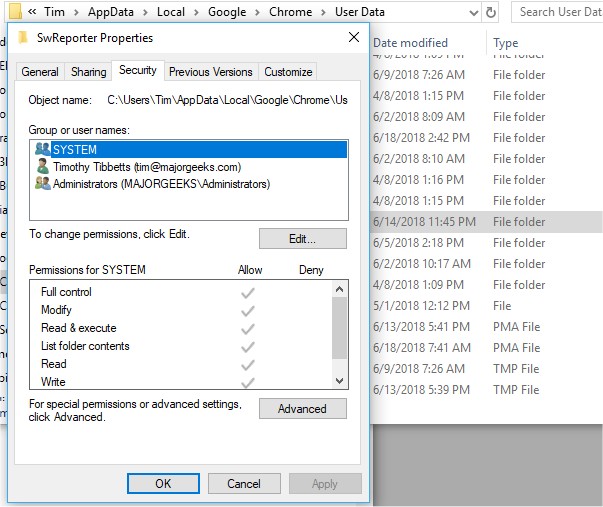Open the Previous Versions tab

coord(211,72)
